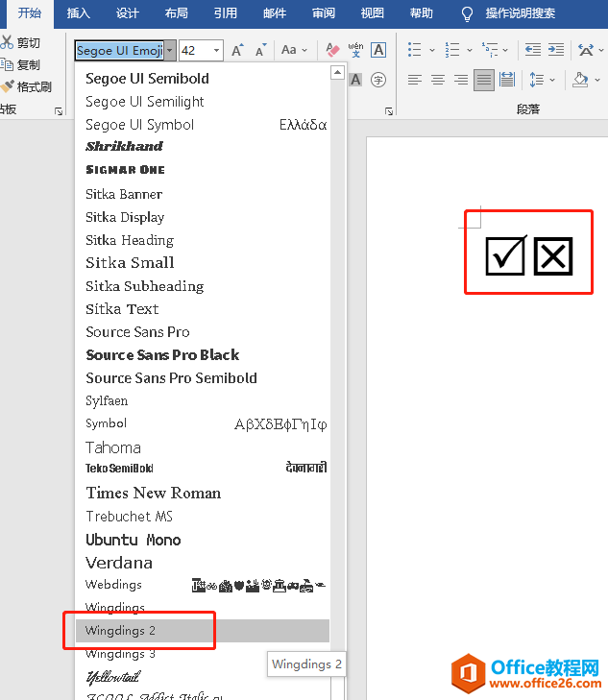Open font dialog launcher
The width and height of the screenshot is (608, 700).
pyautogui.click(x=389, y=111)
